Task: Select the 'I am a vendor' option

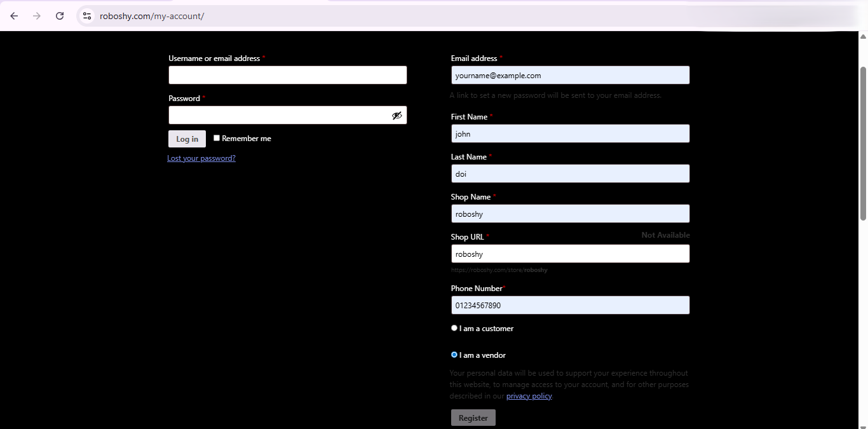Action: tap(454, 355)
